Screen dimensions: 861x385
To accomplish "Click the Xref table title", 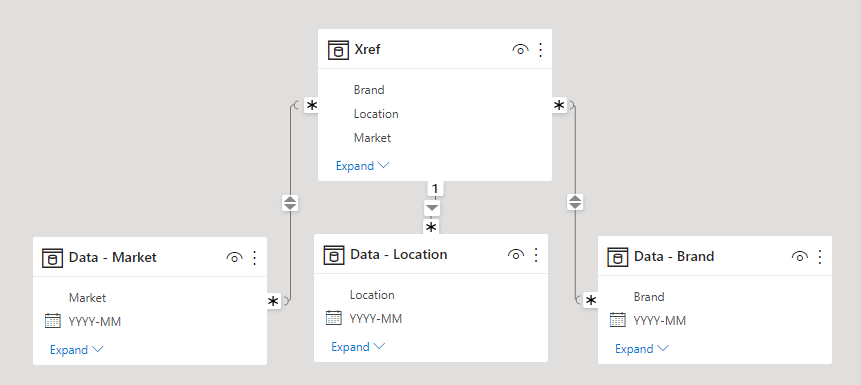I will click(x=367, y=50).
